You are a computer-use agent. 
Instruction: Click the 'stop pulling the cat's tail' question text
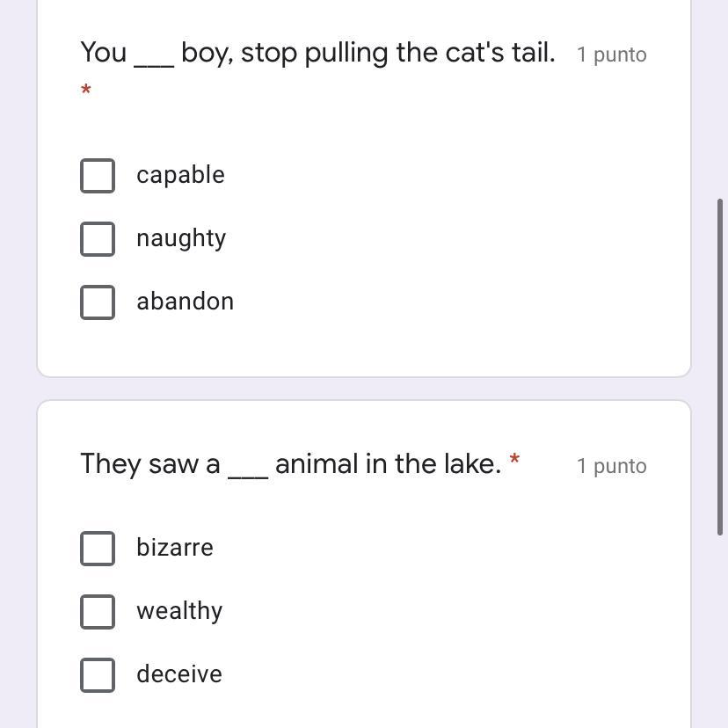coord(397,53)
